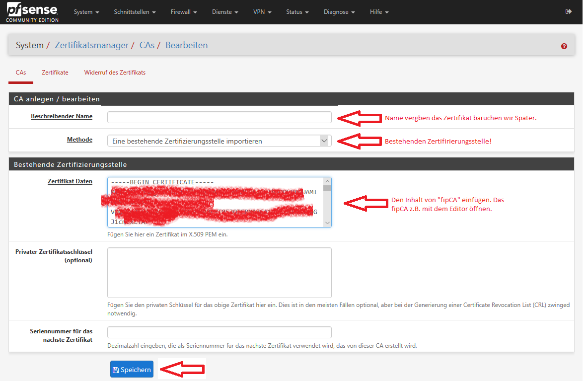Expand the Schnittstellen menu

click(x=135, y=12)
